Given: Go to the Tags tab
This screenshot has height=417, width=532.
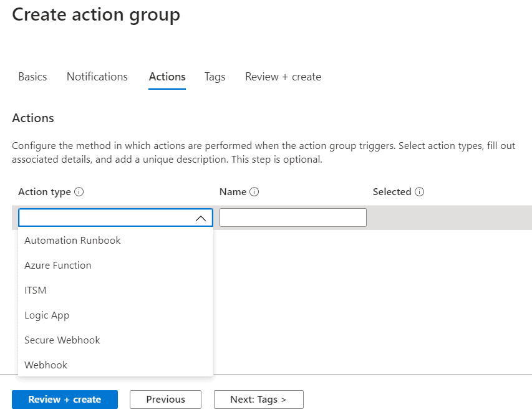Looking at the screenshot, I should pos(215,77).
